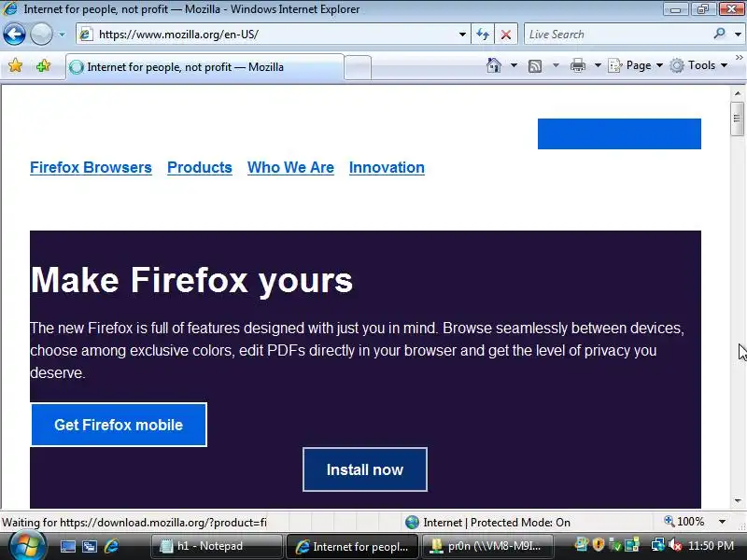Refresh the page with the Refresh icon
The image size is (747, 560).
pyautogui.click(x=483, y=35)
